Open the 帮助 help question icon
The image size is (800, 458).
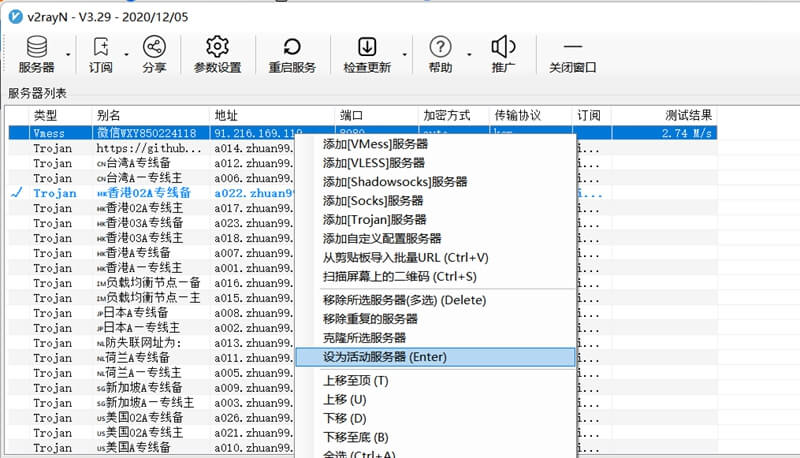[440, 47]
